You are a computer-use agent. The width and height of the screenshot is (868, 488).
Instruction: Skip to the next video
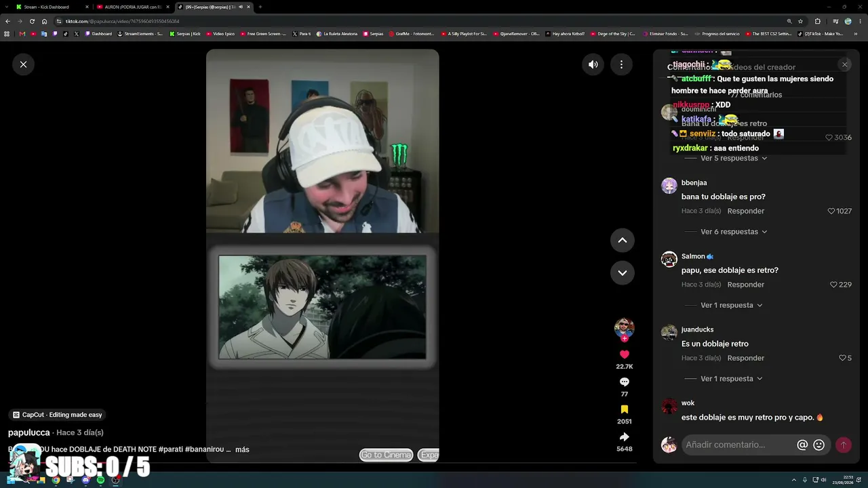point(622,272)
